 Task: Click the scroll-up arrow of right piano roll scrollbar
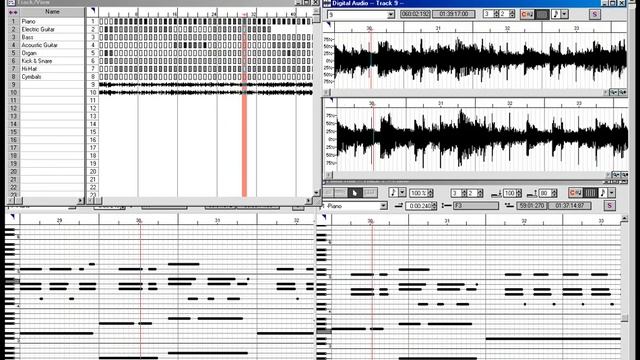(624, 219)
